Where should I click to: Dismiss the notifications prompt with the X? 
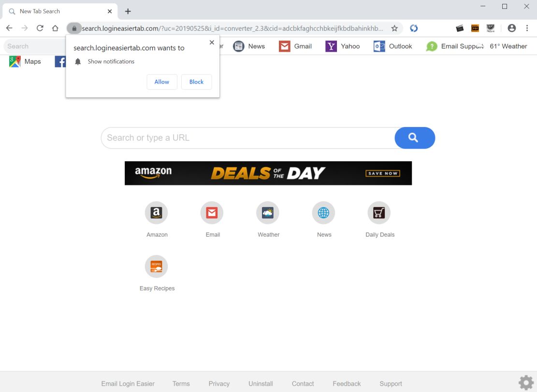coord(212,42)
